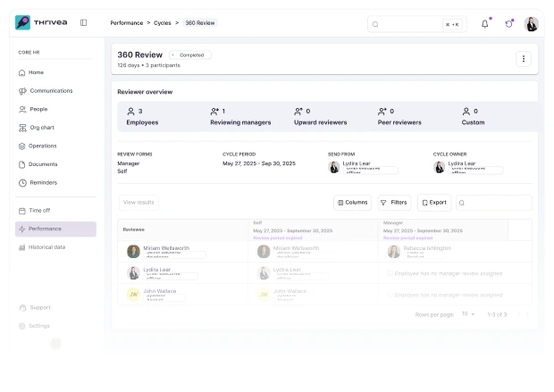Screen dimensions: 554x392
Task: Open the Columns visibility selector
Action: coord(353,203)
